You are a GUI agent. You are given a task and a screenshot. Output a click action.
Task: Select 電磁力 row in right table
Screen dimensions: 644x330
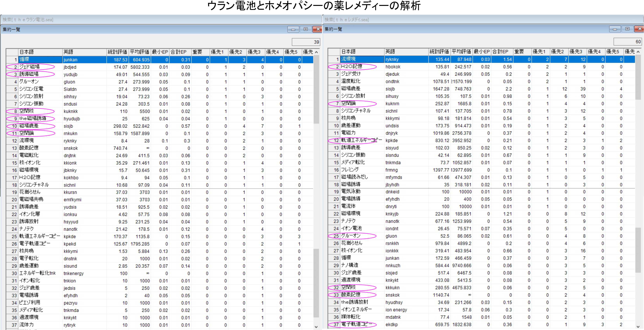click(481, 133)
